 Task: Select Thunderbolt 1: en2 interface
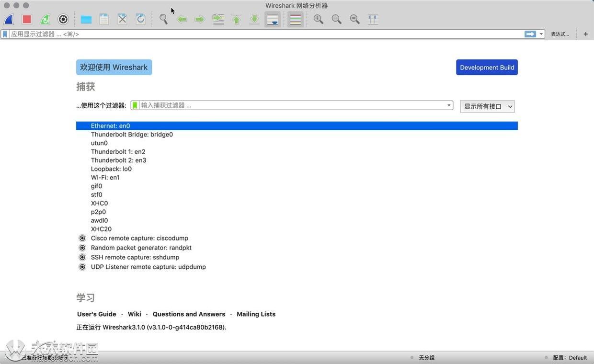[x=297, y=152]
